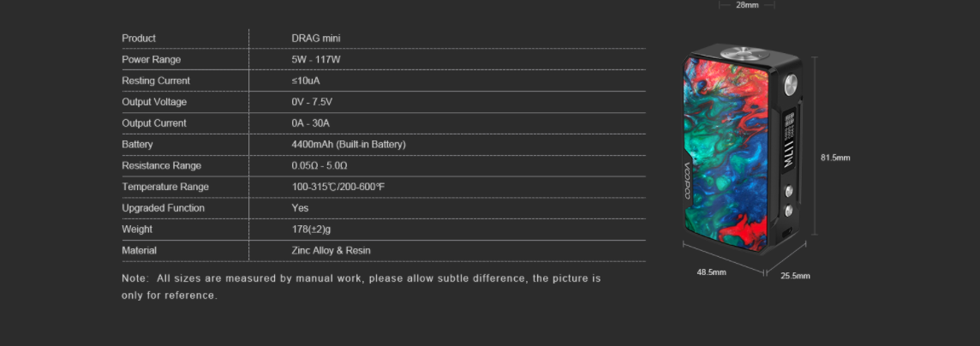Click the 25.5mm depth dimension label

point(795,276)
